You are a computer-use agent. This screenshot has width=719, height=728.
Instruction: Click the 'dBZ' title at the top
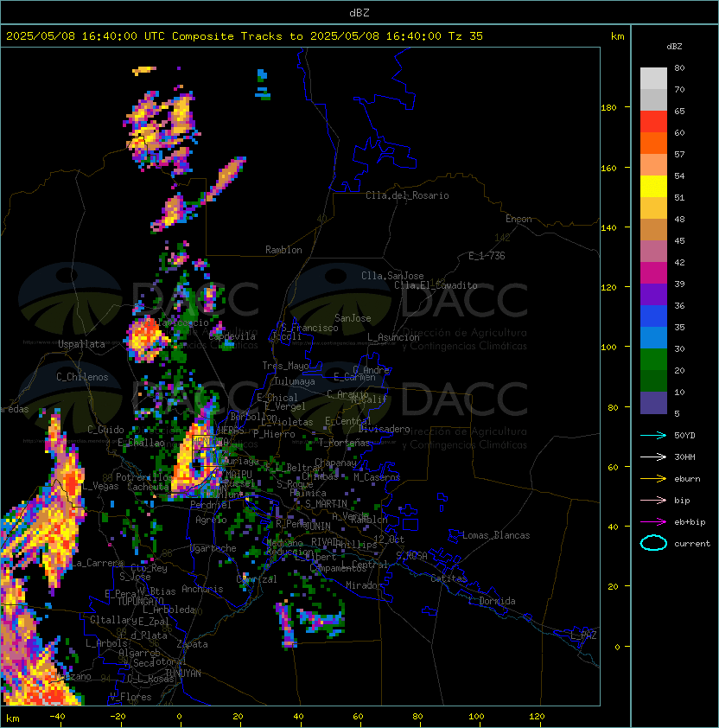click(x=359, y=12)
